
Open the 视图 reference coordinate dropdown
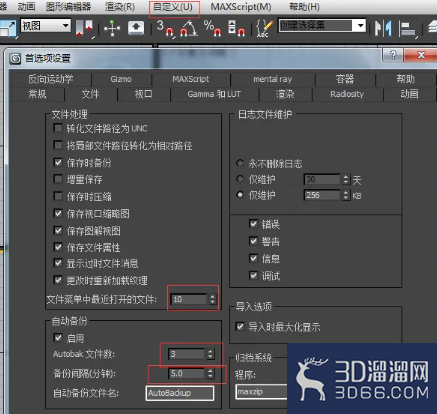pos(46,26)
